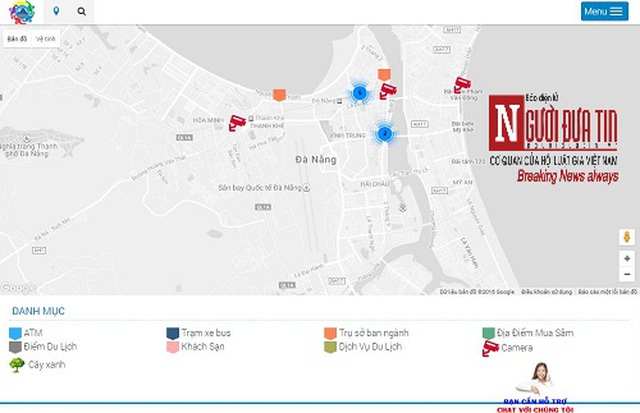Zoom in the map with plus button

pos(626,258)
